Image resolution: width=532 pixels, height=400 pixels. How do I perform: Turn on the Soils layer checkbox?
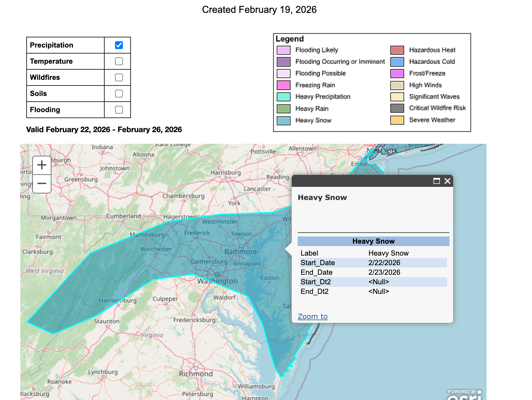tap(119, 94)
